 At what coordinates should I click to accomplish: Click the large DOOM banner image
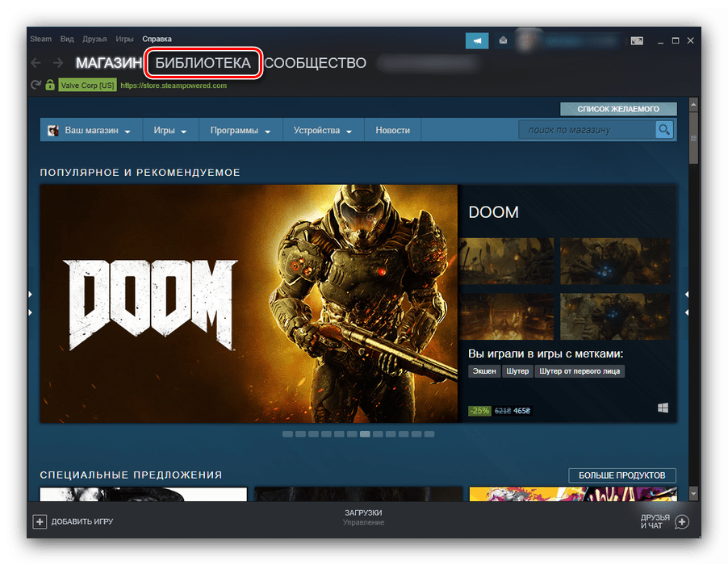coord(249,303)
